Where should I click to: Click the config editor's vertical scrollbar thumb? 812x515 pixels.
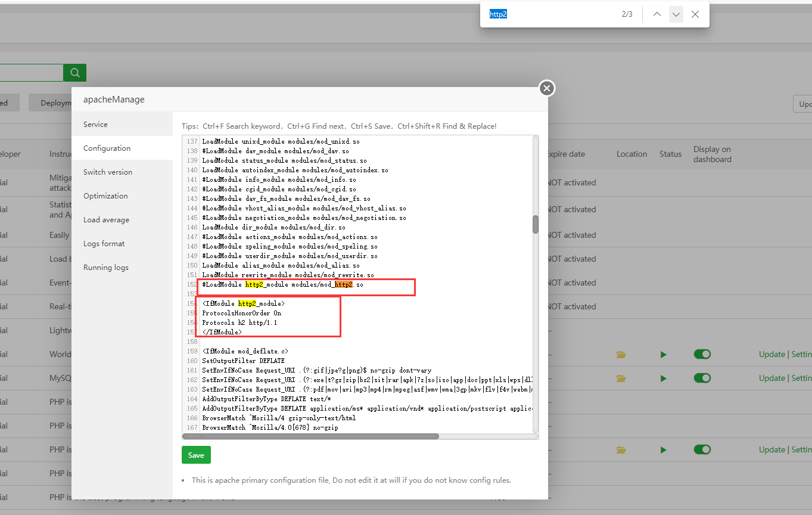click(536, 224)
